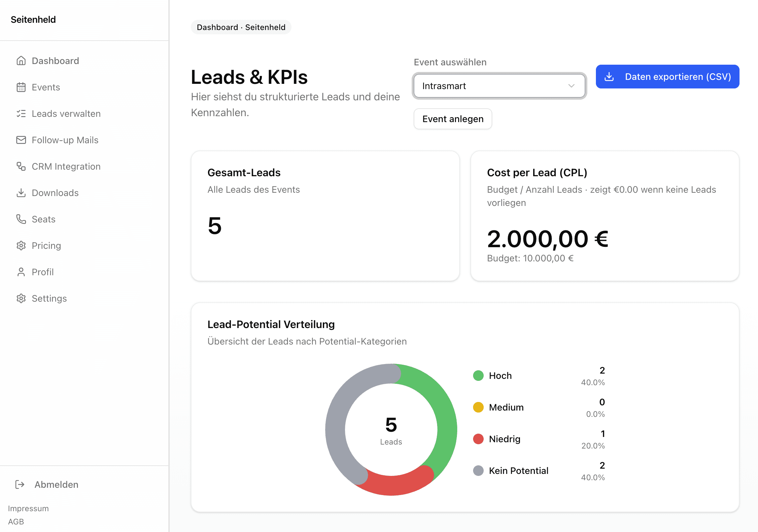Open the Impressum link

(28, 508)
